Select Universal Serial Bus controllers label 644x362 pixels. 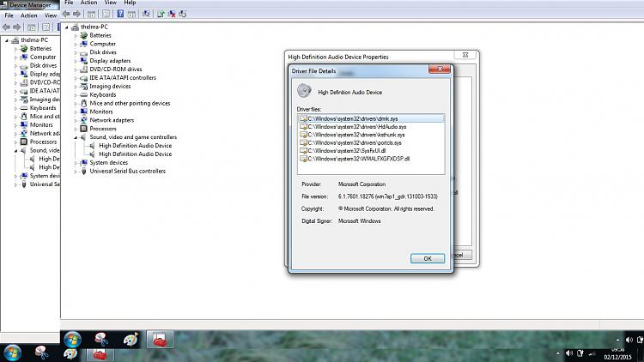tap(128, 172)
